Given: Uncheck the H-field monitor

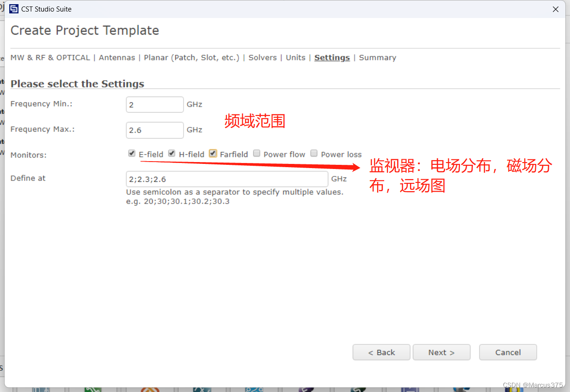Looking at the screenshot, I should click(172, 153).
